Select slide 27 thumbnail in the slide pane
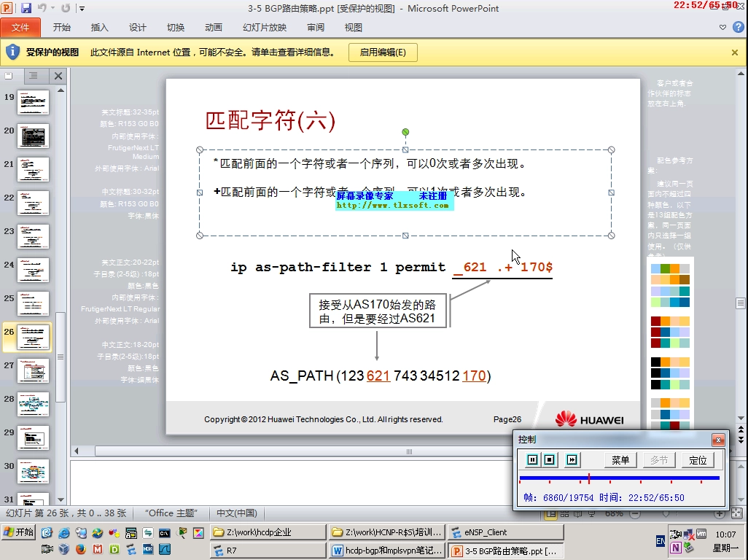The width and height of the screenshot is (748, 560). click(x=33, y=370)
